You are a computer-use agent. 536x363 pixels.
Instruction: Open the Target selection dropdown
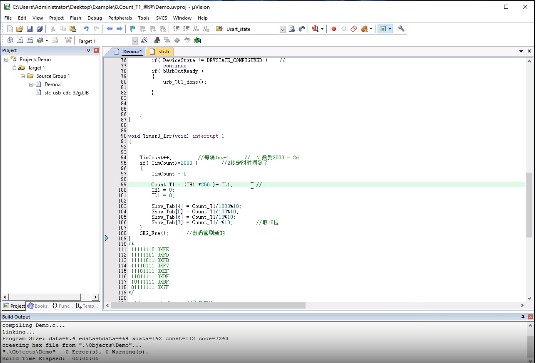135,41
